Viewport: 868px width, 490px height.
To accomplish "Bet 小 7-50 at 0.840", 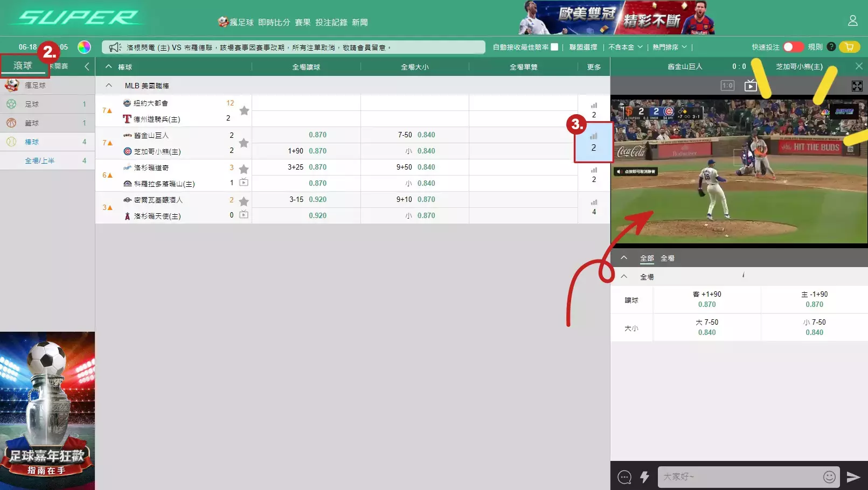I will tap(814, 327).
